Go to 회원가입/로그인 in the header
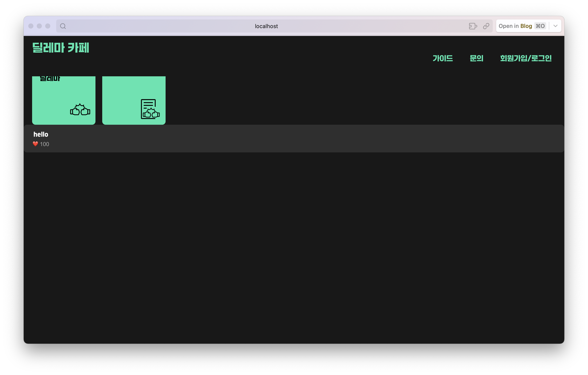 click(526, 58)
